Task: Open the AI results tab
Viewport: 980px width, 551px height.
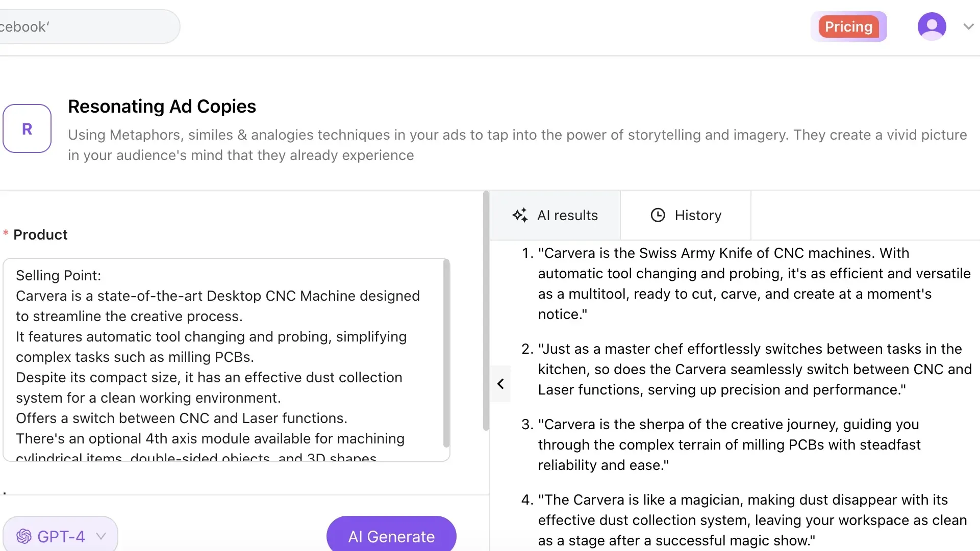Action: tap(556, 215)
